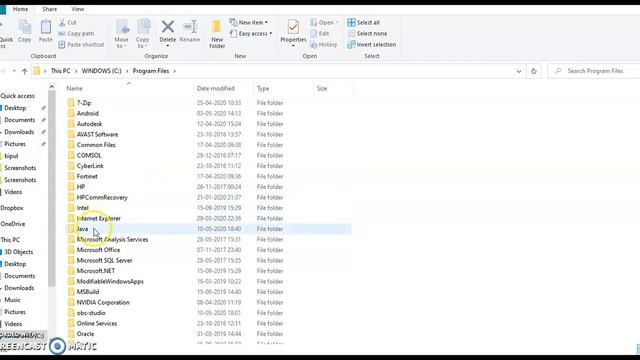Click Invert selection in the ribbon
Image resolution: width=640 pixels, height=360 pixels.
[x=371, y=44]
